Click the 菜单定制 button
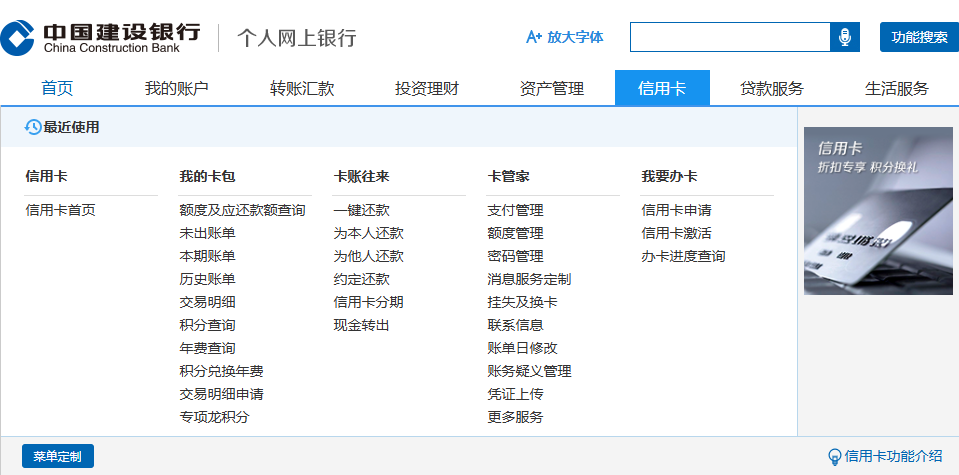Viewport: 959px width, 475px height. 57,456
